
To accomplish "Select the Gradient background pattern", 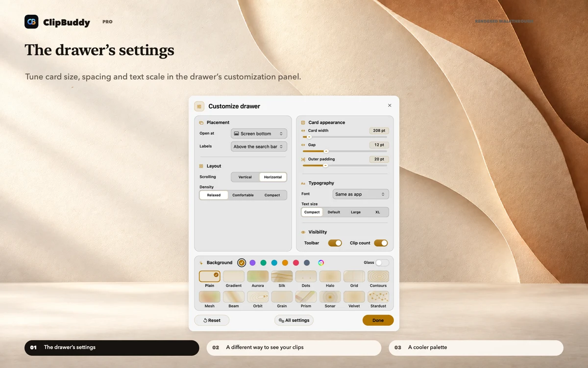I will (x=234, y=276).
